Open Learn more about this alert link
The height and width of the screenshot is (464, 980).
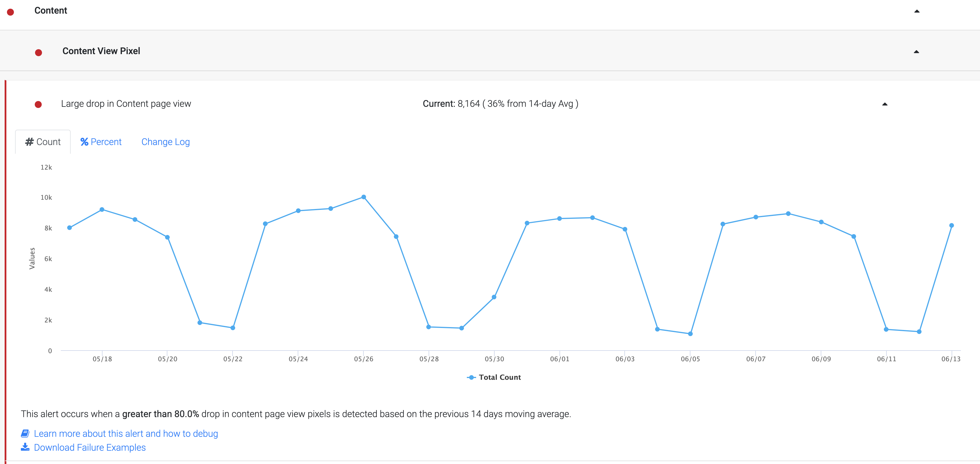pyautogui.click(x=126, y=434)
